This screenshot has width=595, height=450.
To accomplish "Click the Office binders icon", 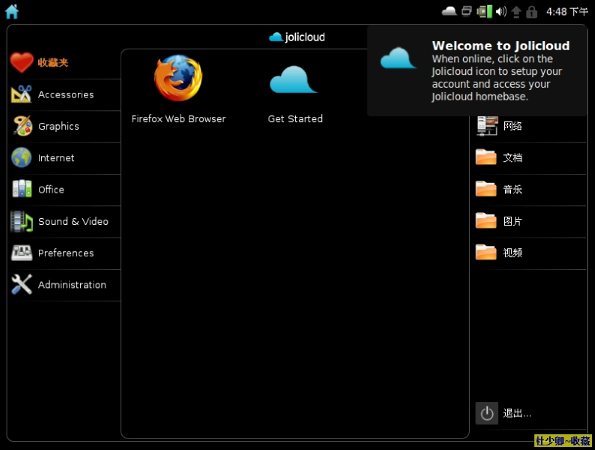I will tap(22, 189).
